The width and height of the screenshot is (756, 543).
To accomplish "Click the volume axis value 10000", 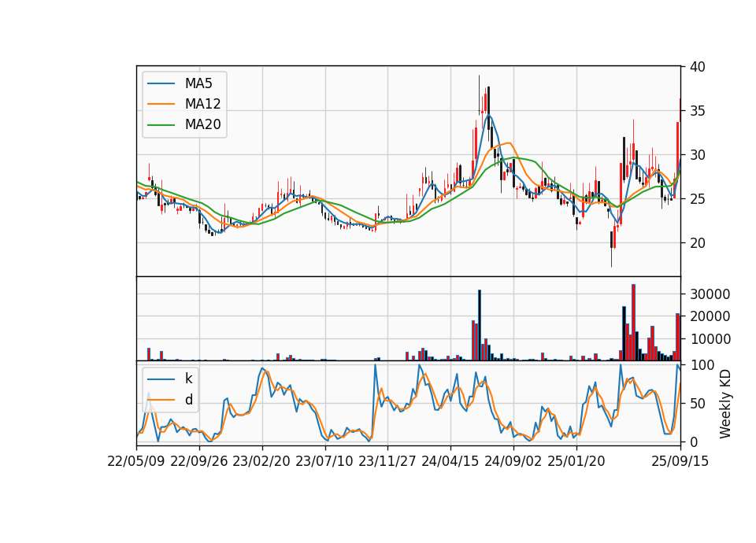I will point(710,339).
